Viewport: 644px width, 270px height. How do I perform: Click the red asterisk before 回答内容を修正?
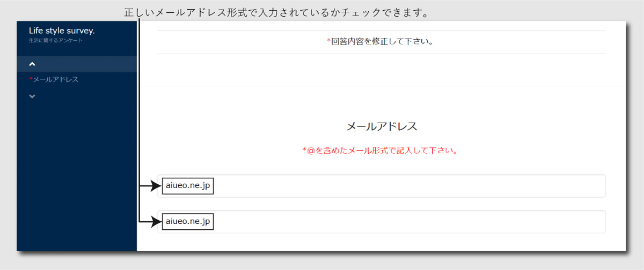point(329,42)
